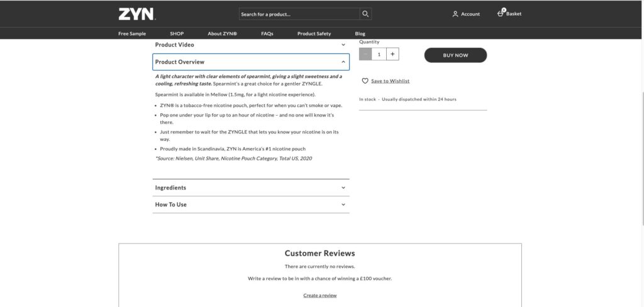Viewport: 644px width, 307px height.
Task: Open About ZYN® menu item
Action: point(222,34)
